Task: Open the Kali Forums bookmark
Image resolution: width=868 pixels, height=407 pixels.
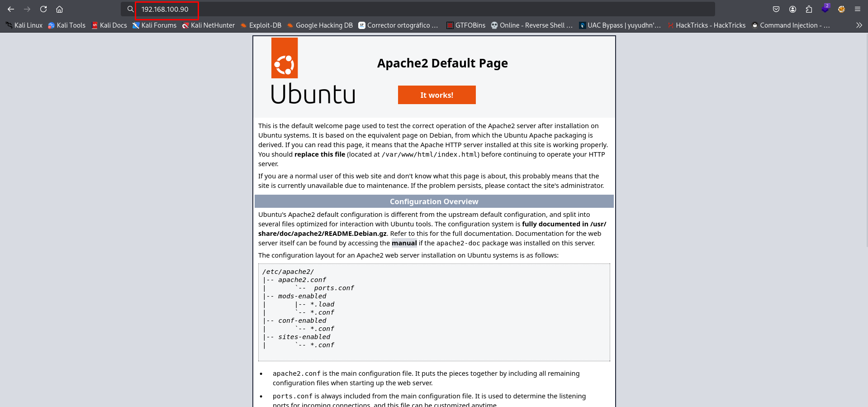Action: [x=154, y=25]
